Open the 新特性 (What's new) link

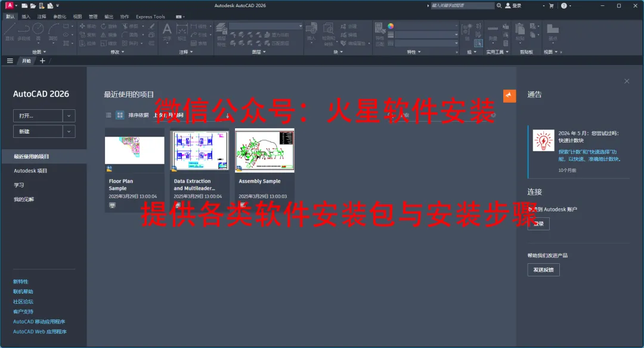20,282
